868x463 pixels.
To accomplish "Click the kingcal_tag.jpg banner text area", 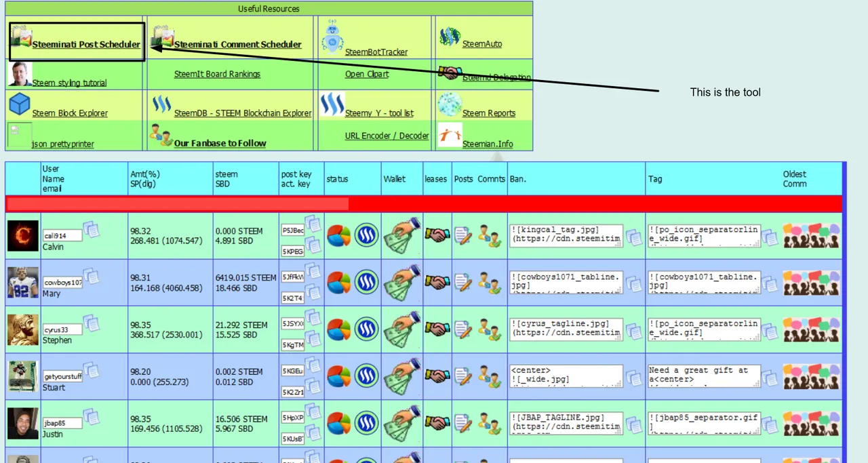I will (x=566, y=235).
